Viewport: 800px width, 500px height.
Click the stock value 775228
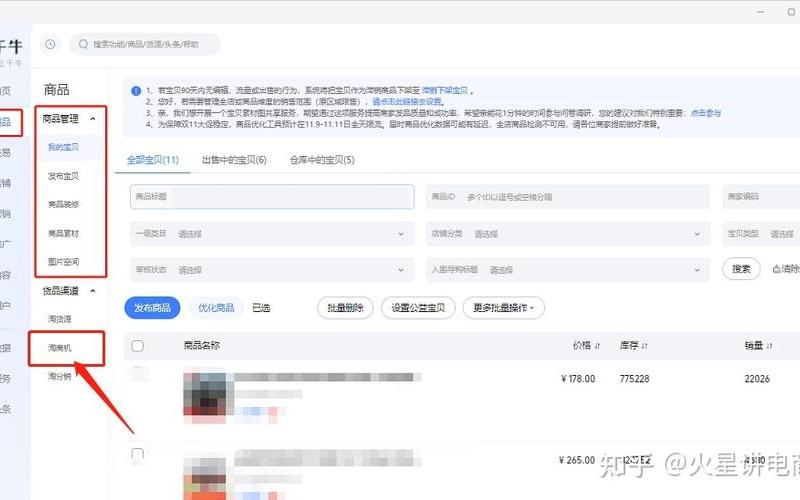click(x=635, y=379)
